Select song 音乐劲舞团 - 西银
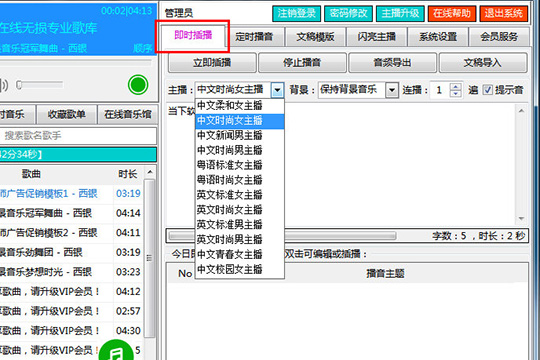 coord(72,253)
